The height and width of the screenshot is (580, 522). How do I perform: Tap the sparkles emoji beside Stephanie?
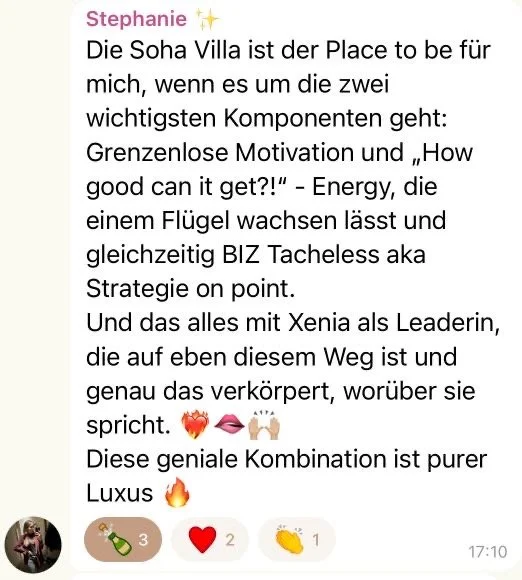pos(207,19)
